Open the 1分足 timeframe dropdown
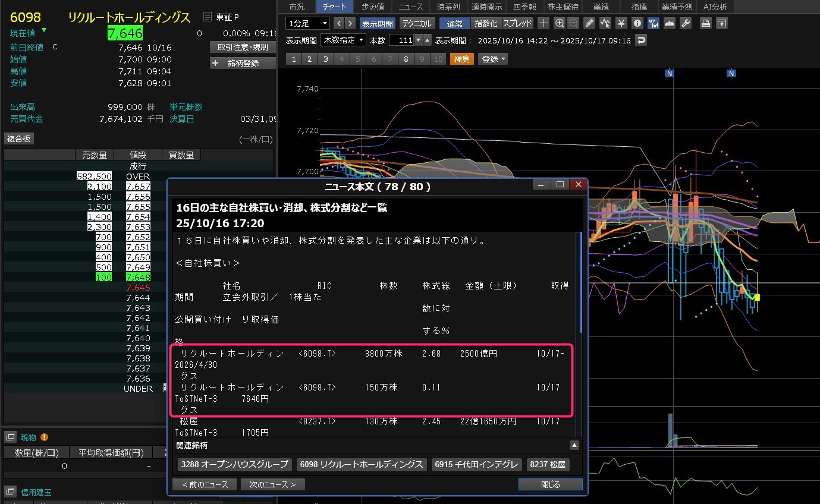Screen dimensions: 820x504 click(307, 24)
